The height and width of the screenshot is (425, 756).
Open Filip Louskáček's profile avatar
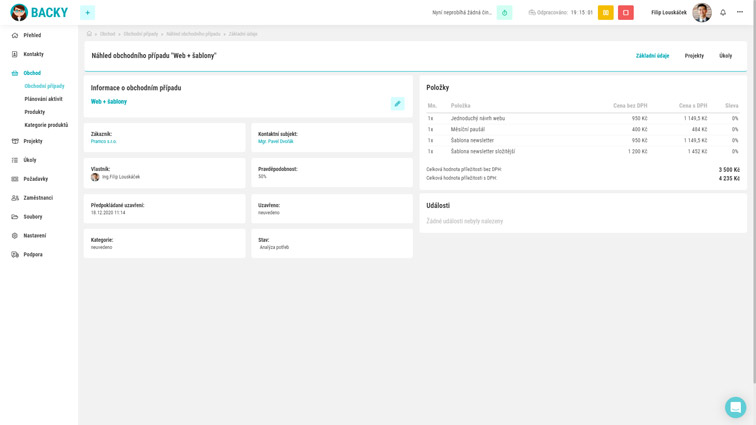702,13
